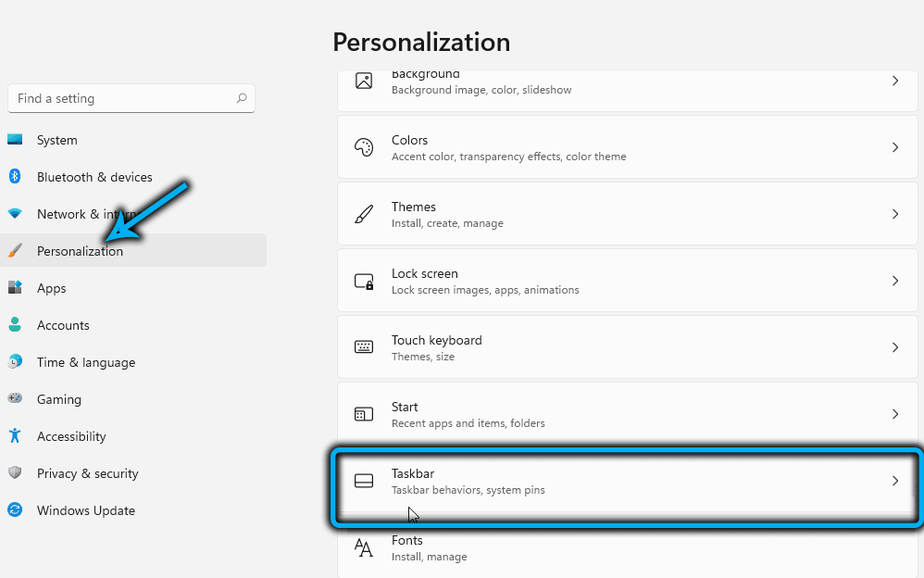The image size is (924, 578).
Task: Click the search magnifier icon
Action: [242, 98]
